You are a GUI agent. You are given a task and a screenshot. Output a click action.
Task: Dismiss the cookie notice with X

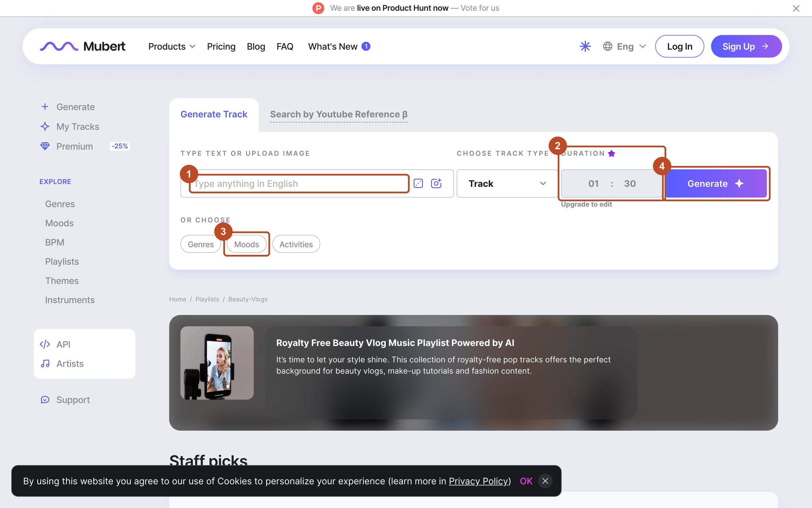545,481
